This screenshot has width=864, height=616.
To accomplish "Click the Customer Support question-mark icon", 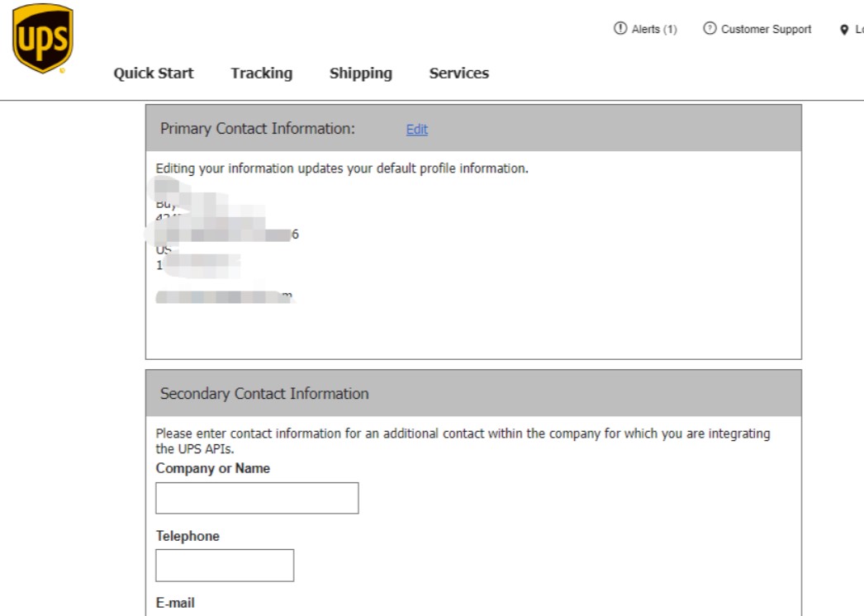I will (x=709, y=28).
